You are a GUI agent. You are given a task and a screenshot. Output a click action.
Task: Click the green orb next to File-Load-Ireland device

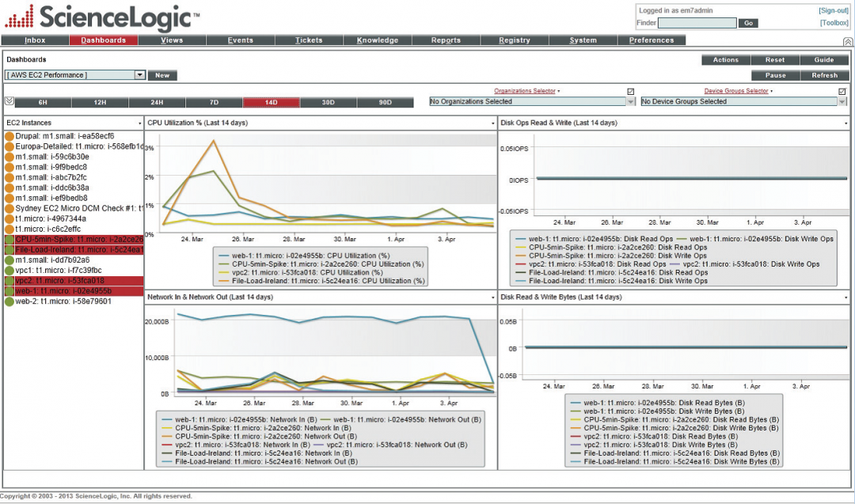pos(9,250)
